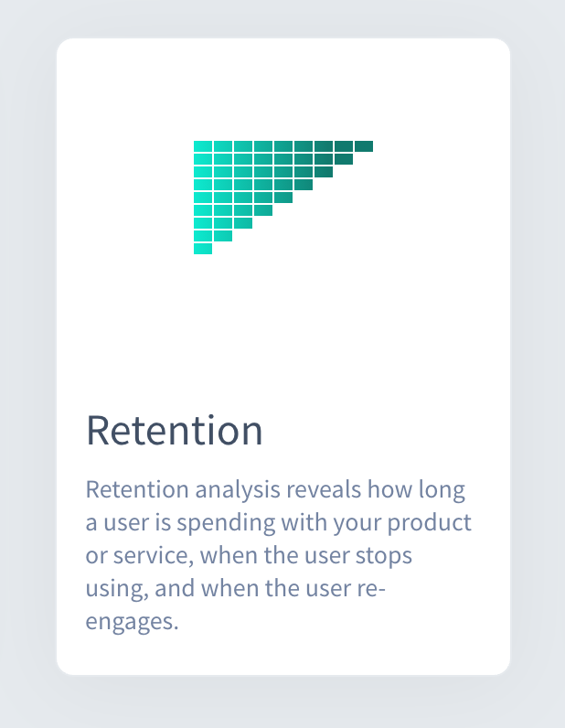The width and height of the screenshot is (565, 728).
Task: Click the Retention analysis description paragraph
Action: coord(279,555)
